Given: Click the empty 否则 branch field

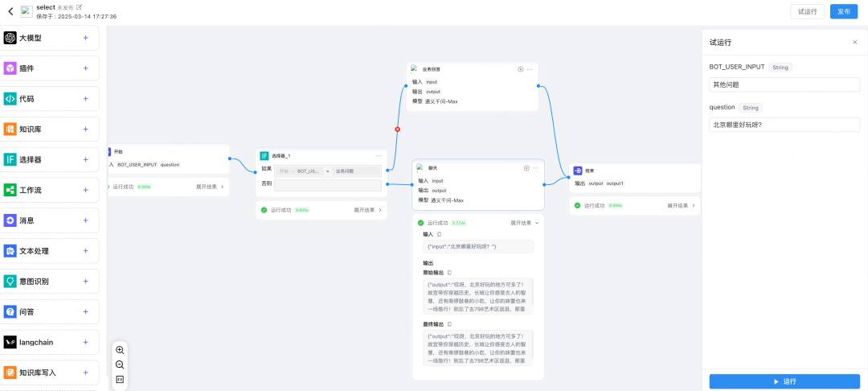Looking at the screenshot, I should click(328, 185).
